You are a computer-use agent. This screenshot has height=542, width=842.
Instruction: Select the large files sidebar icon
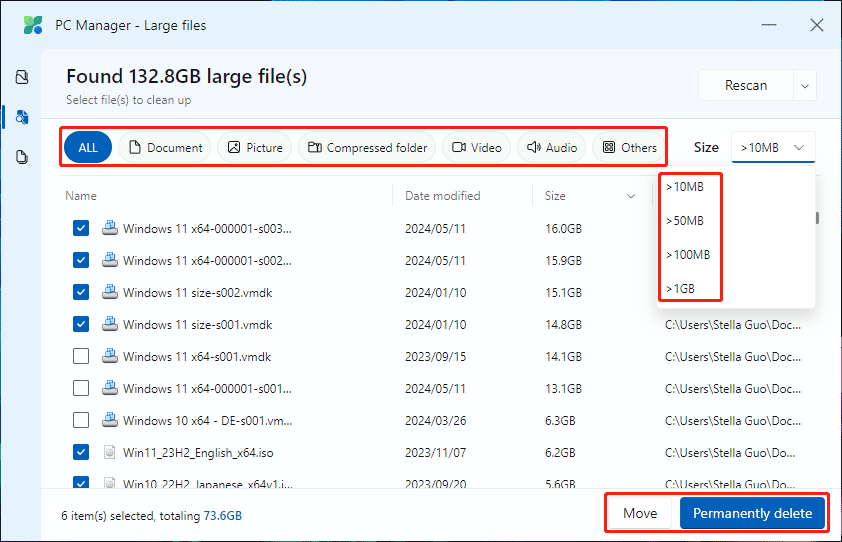[x=22, y=117]
